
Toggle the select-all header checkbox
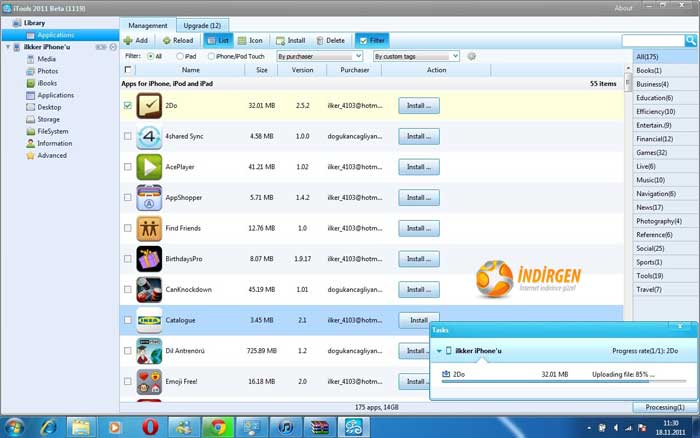point(127,70)
